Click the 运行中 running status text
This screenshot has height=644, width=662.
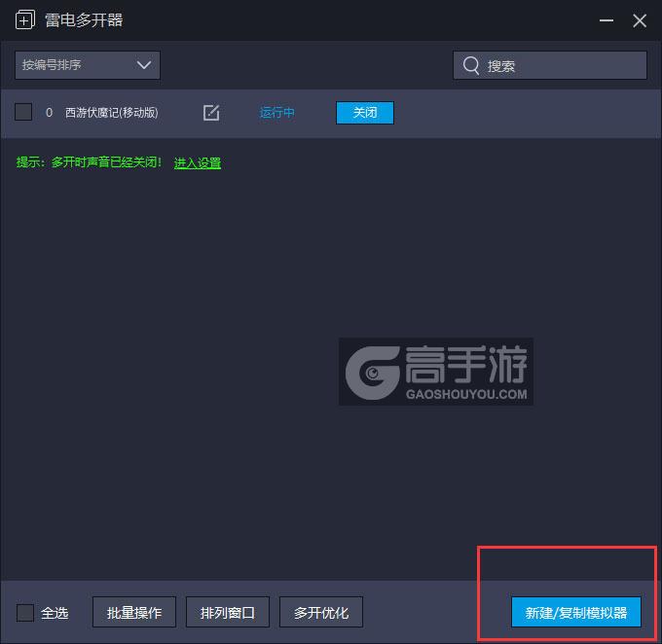276,113
